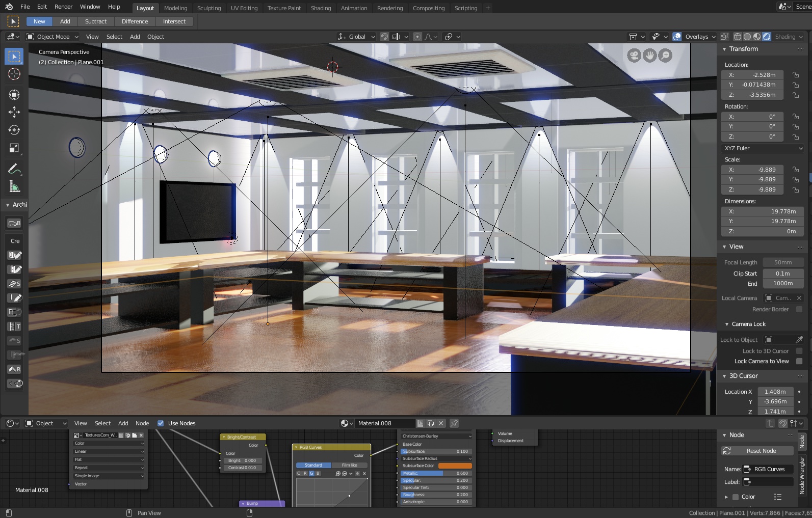Image resolution: width=812 pixels, height=518 pixels.
Task: Duplicate material using the copy icon
Action: click(x=431, y=423)
